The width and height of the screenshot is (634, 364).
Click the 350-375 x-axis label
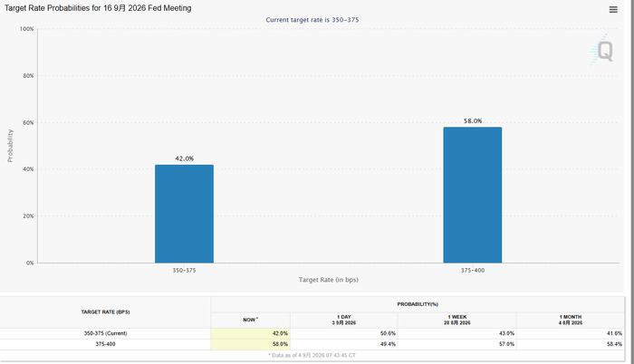[184, 270]
